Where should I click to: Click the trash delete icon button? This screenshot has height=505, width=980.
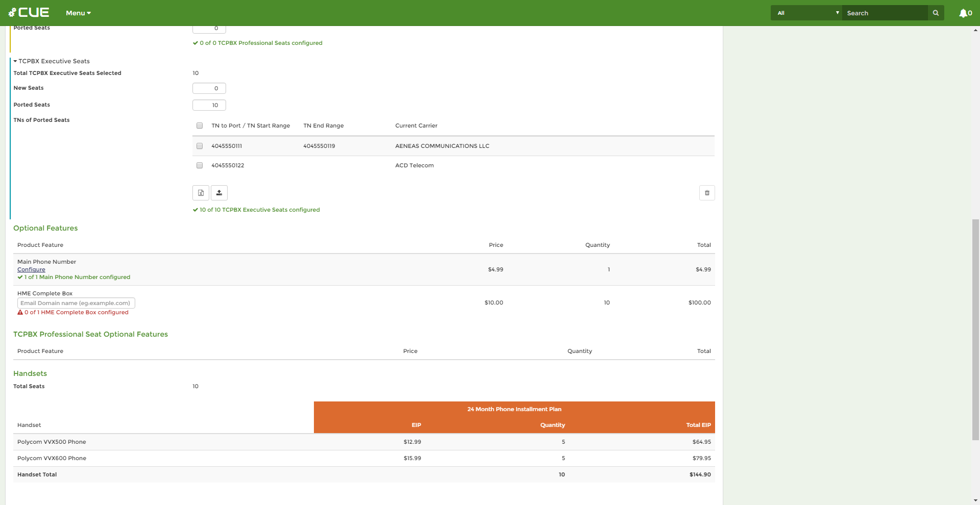point(707,193)
